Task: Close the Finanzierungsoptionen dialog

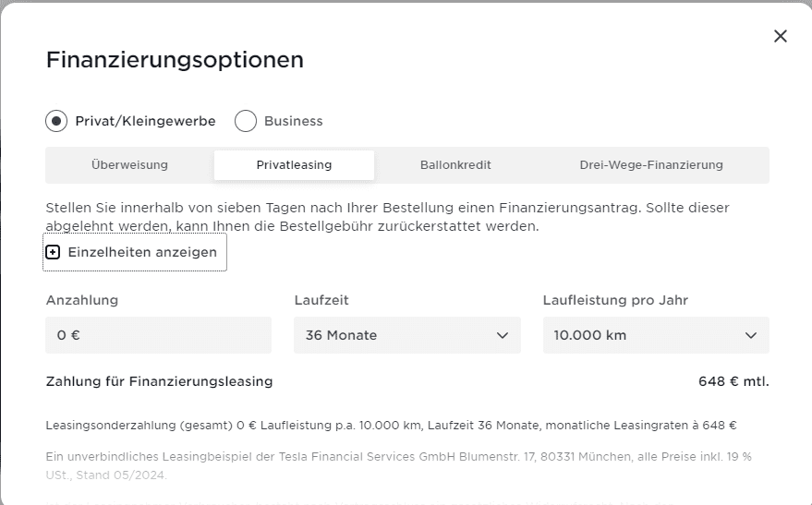Action: pyautogui.click(x=781, y=36)
